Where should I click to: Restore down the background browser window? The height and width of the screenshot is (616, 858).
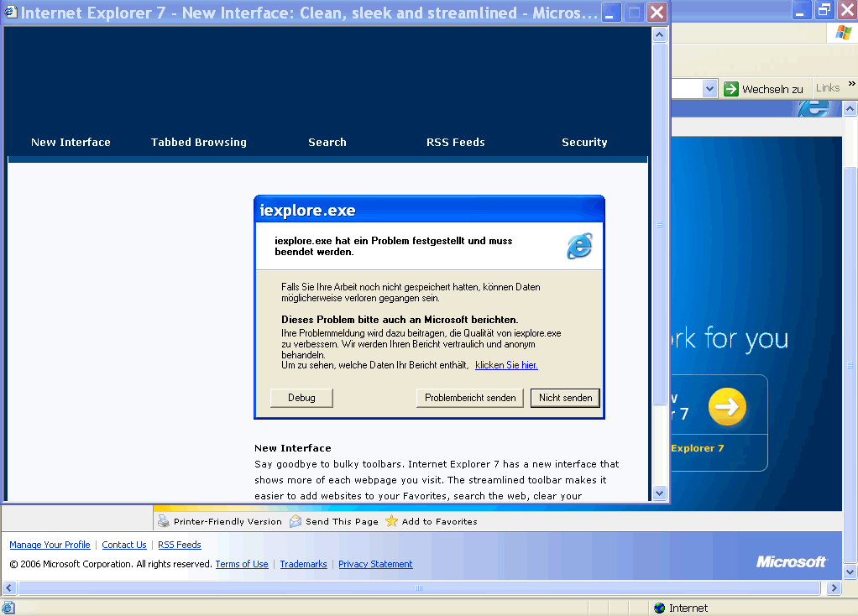point(824,10)
